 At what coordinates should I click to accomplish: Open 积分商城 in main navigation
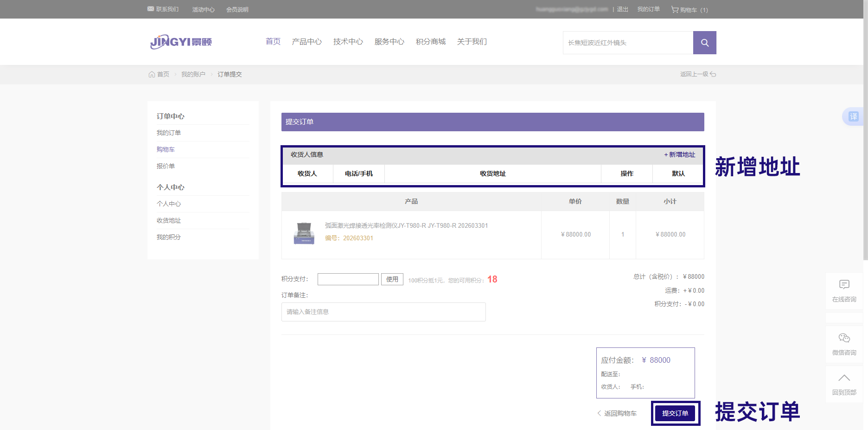(x=430, y=42)
